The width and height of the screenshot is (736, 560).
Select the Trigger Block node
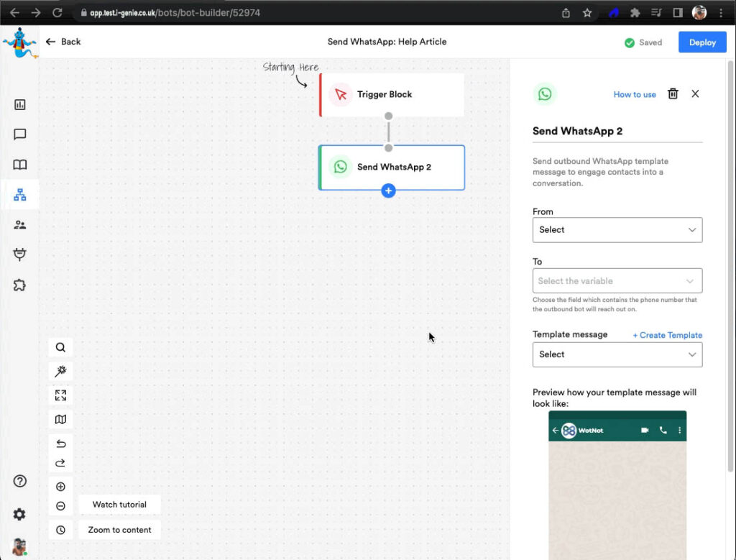click(392, 95)
